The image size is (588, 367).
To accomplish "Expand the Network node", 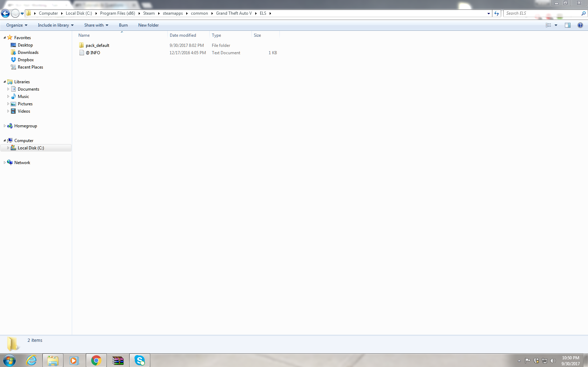I will (5, 163).
